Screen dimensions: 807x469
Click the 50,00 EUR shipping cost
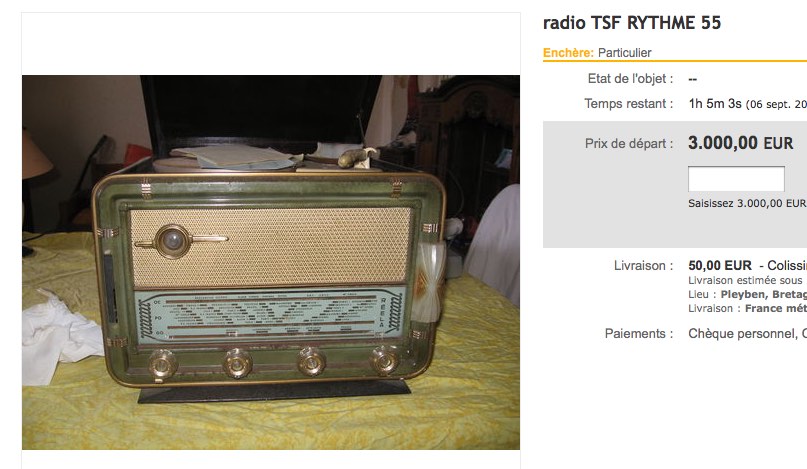point(720,266)
